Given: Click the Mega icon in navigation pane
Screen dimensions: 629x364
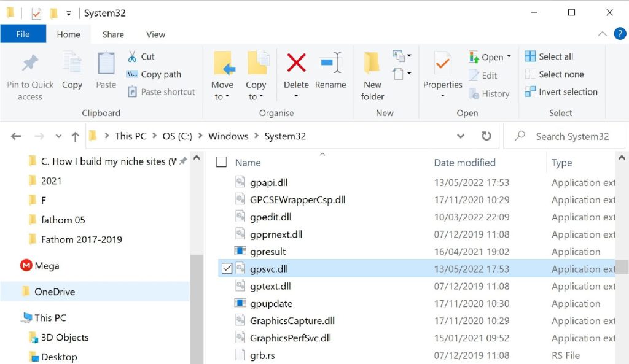Looking at the screenshot, I should (26, 265).
